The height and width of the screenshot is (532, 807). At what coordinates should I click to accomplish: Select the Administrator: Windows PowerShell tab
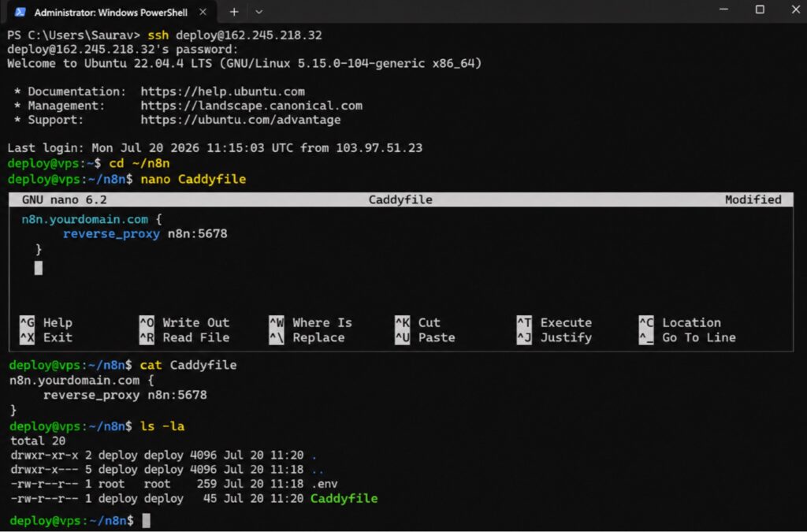point(110,12)
